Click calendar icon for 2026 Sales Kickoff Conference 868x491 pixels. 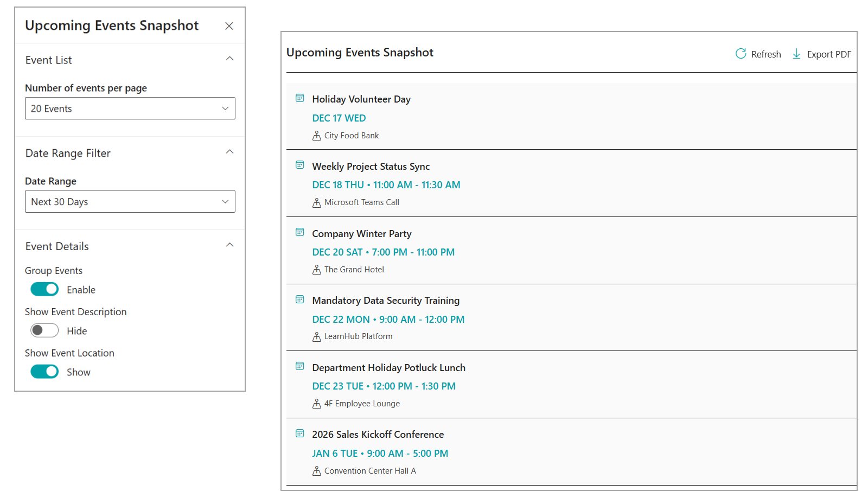pyautogui.click(x=299, y=433)
